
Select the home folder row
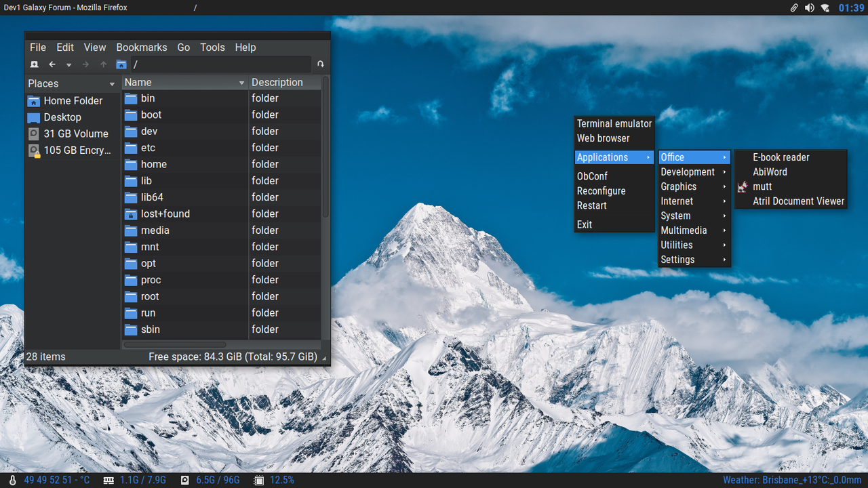click(221, 165)
